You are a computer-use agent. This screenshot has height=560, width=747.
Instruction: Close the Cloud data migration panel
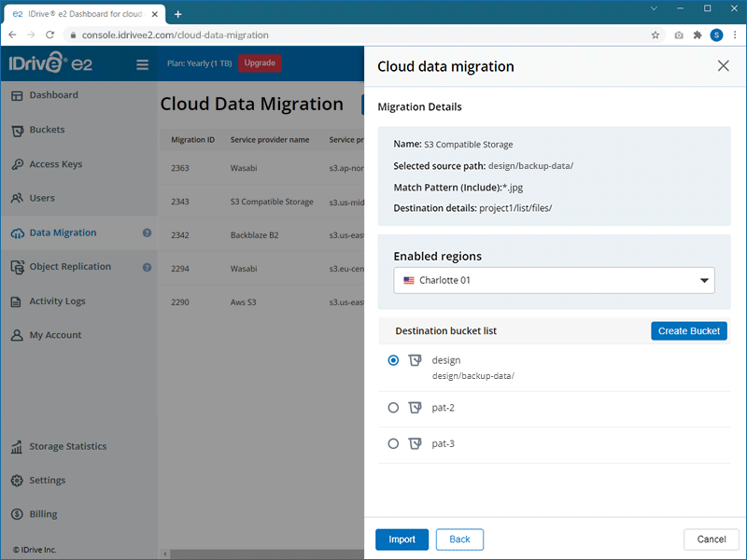coord(723,66)
